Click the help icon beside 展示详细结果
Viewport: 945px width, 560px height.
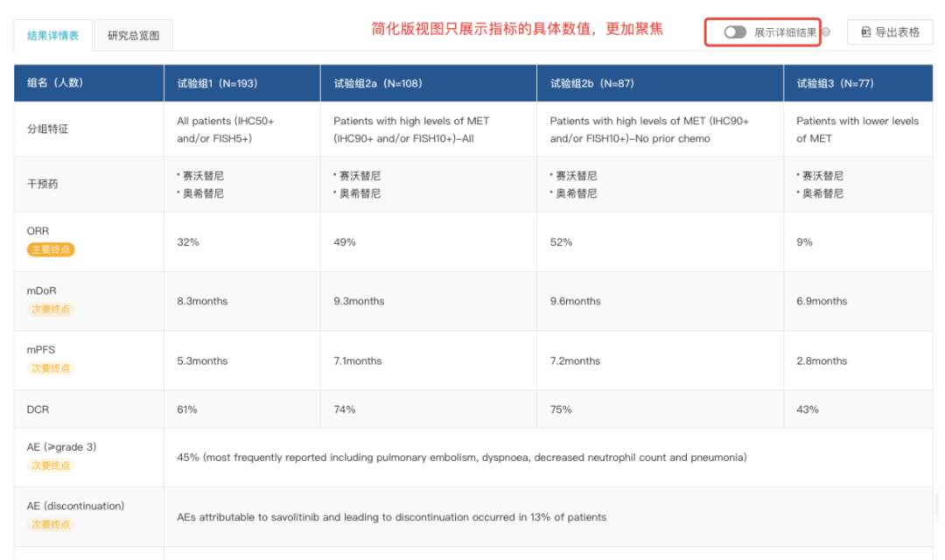point(826,32)
